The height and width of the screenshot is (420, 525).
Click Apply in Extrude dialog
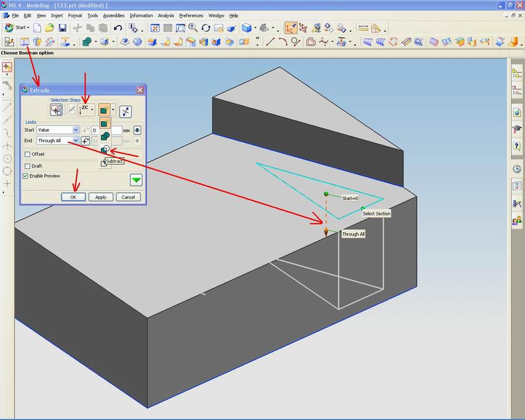coord(101,197)
